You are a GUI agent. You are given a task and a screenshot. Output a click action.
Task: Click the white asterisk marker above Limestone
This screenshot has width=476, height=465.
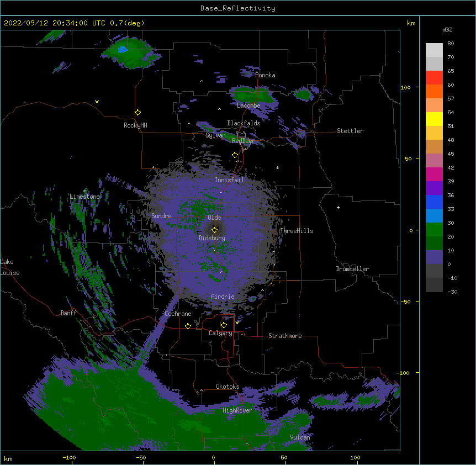tap(84, 191)
